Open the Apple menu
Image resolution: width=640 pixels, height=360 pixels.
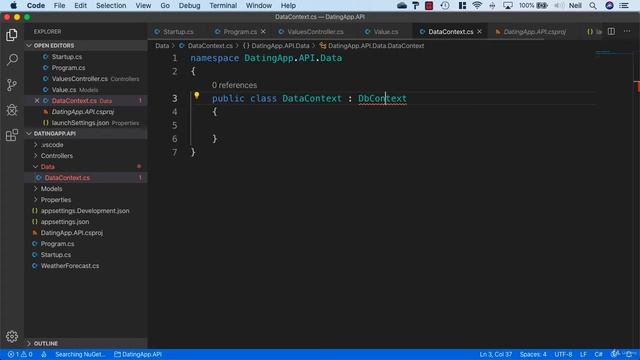(13, 5)
